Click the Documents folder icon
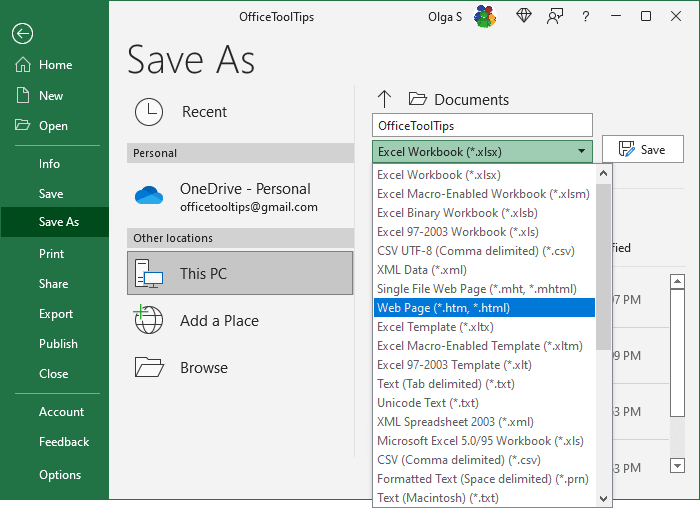Image resolution: width=700 pixels, height=508 pixels. tap(417, 99)
